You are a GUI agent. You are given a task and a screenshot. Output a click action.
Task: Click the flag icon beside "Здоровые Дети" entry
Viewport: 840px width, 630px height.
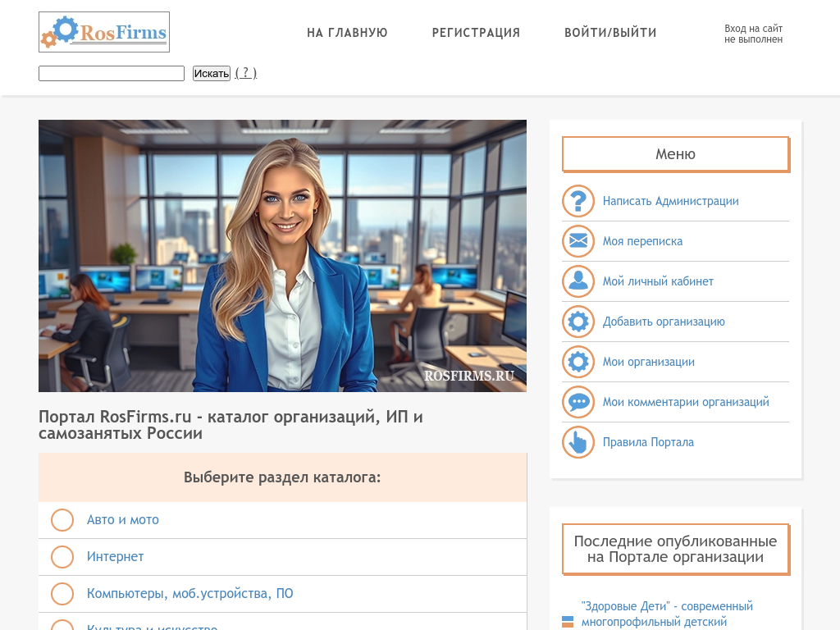(x=568, y=622)
